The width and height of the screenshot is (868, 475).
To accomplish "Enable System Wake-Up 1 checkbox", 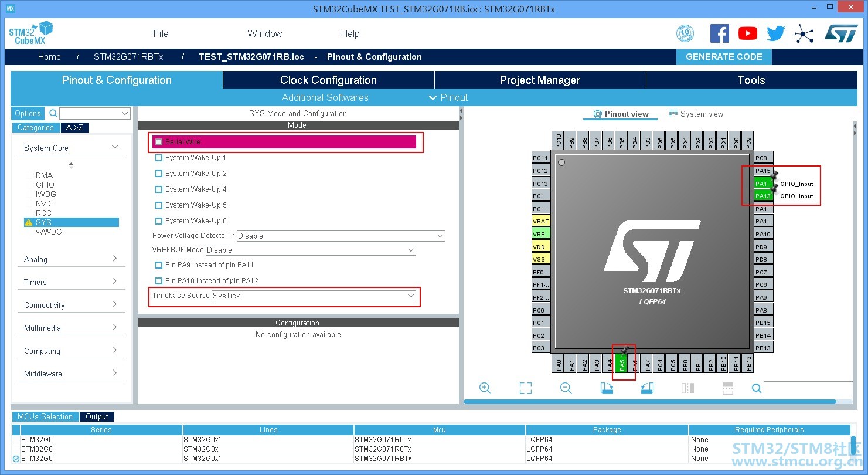I will [159, 158].
